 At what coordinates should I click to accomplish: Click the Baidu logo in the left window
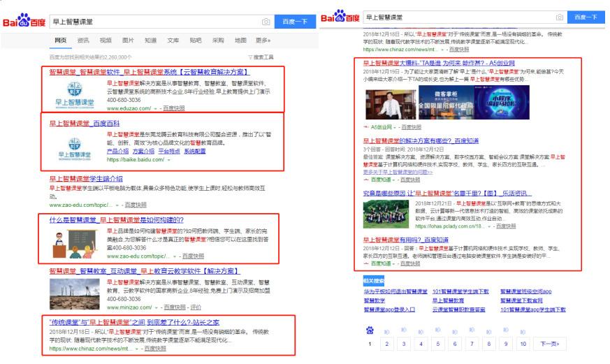(24, 21)
